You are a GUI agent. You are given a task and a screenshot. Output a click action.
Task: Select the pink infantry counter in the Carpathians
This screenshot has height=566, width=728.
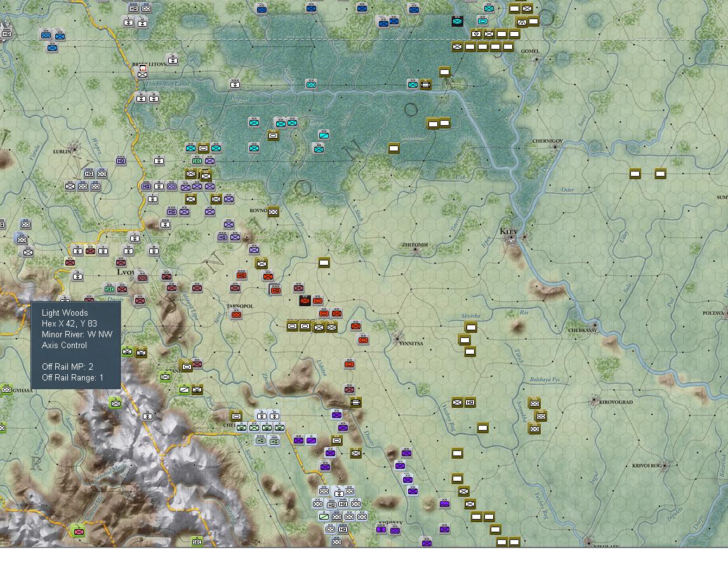(x=79, y=531)
